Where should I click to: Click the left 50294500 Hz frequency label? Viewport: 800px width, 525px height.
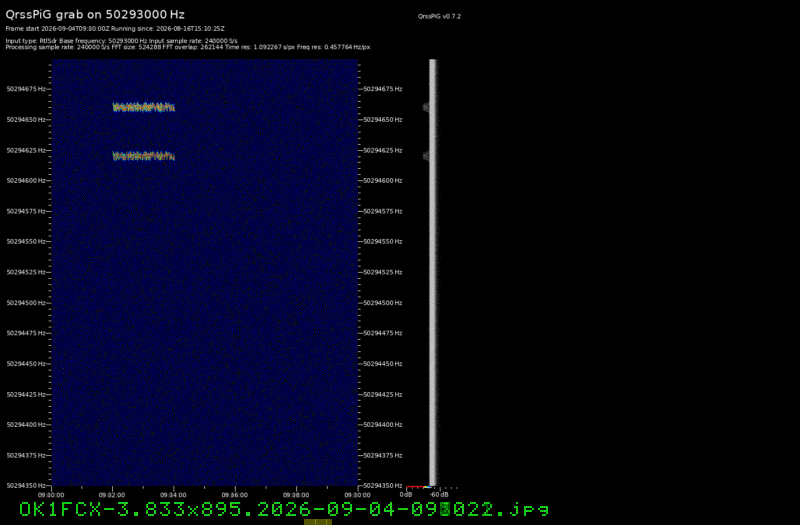pyautogui.click(x=26, y=303)
